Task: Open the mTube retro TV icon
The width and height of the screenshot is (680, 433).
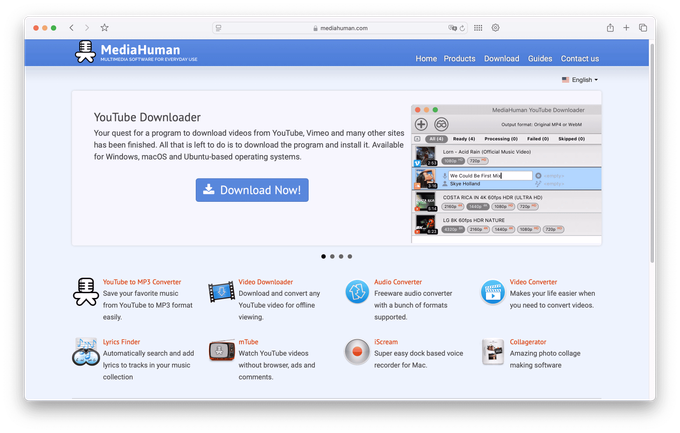Action: 222,351
